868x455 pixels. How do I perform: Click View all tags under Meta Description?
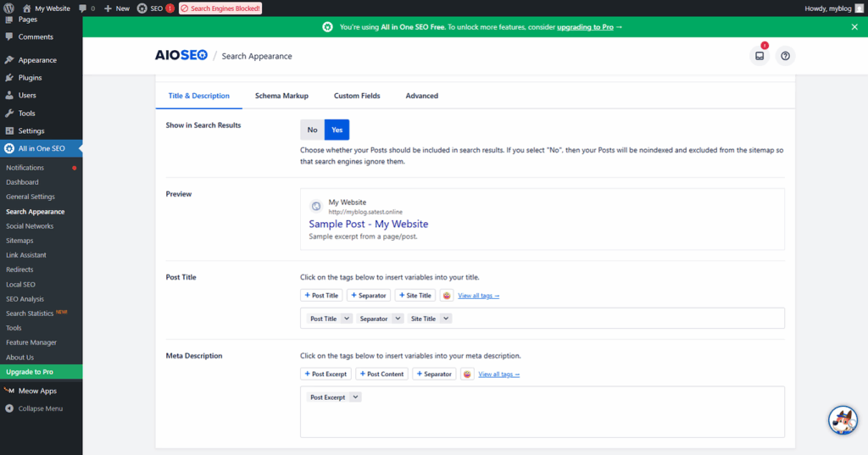[498, 375]
